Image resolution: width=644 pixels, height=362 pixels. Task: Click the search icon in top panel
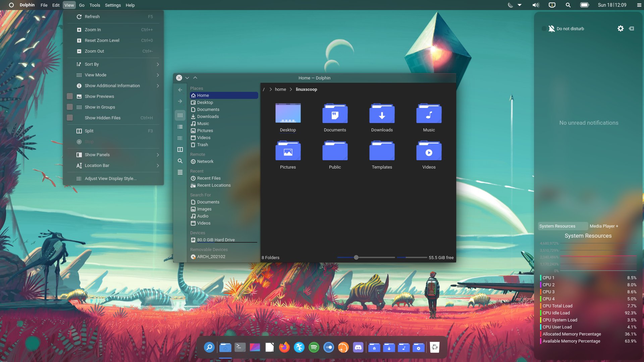tap(568, 5)
